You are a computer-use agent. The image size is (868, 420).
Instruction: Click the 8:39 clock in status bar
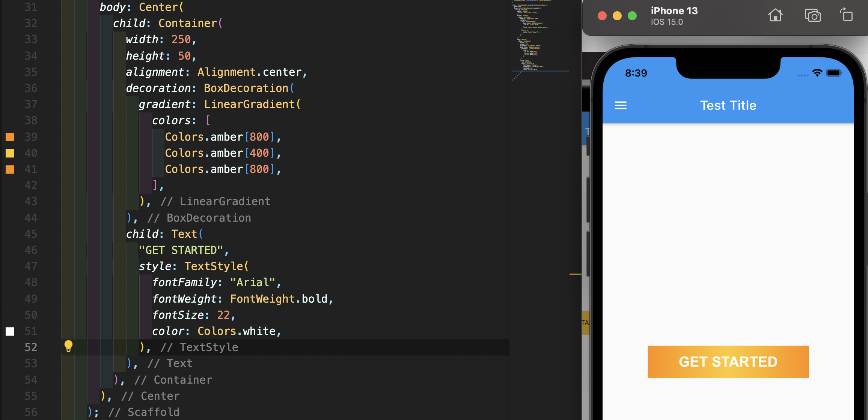(636, 73)
